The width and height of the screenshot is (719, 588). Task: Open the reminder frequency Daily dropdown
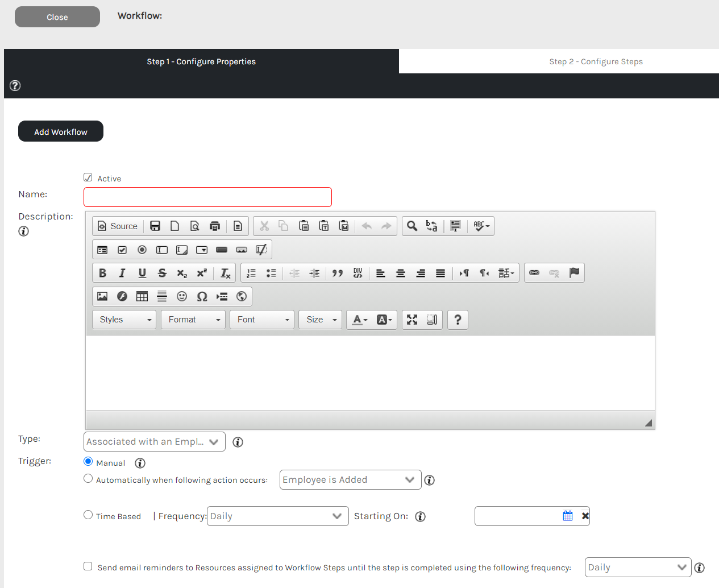(638, 568)
